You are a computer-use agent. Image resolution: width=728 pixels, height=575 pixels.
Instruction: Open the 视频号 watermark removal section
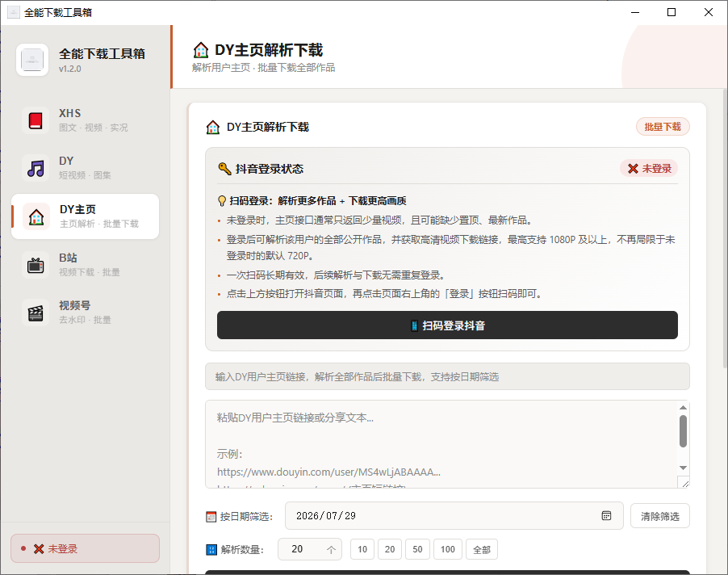[x=86, y=313]
